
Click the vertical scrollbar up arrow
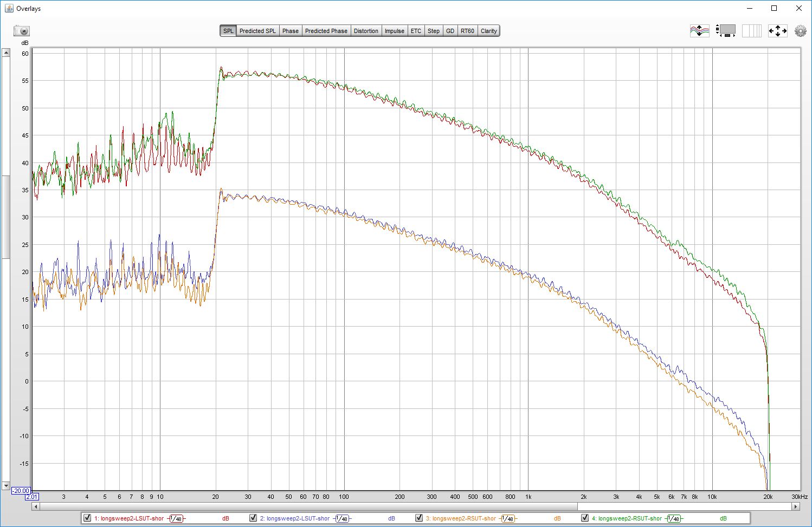tap(6, 53)
